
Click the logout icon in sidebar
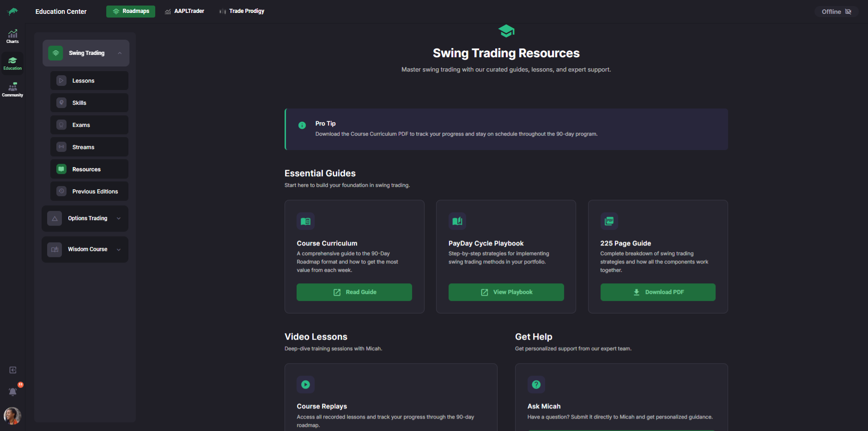pyautogui.click(x=13, y=370)
